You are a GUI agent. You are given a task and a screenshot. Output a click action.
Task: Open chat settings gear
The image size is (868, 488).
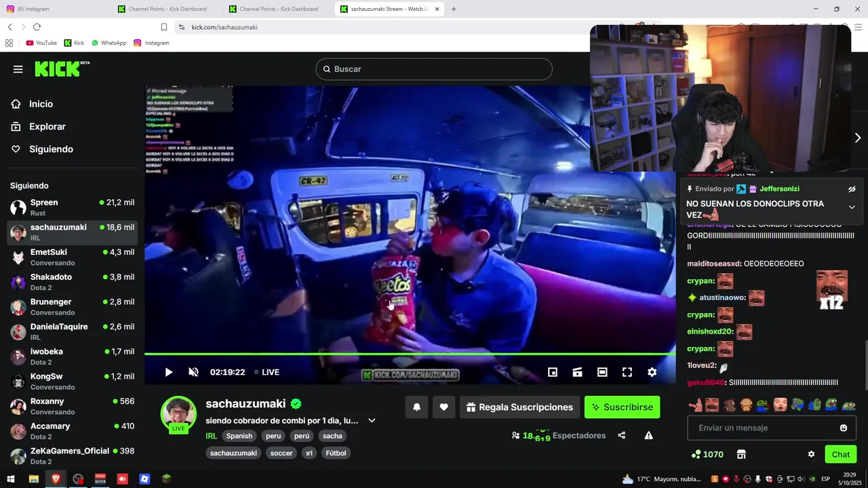click(811, 454)
